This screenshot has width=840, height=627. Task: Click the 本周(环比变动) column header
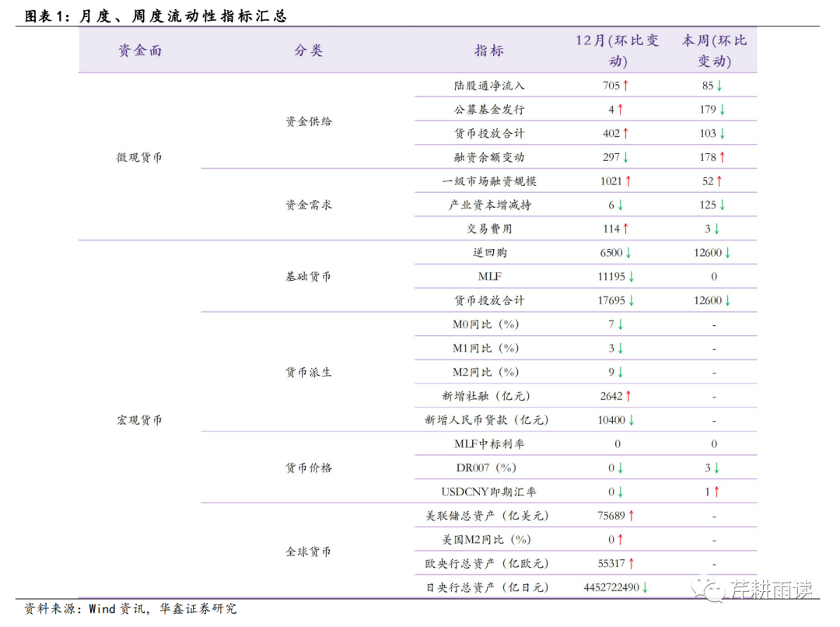pyautogui.click(x=714, y=51)
